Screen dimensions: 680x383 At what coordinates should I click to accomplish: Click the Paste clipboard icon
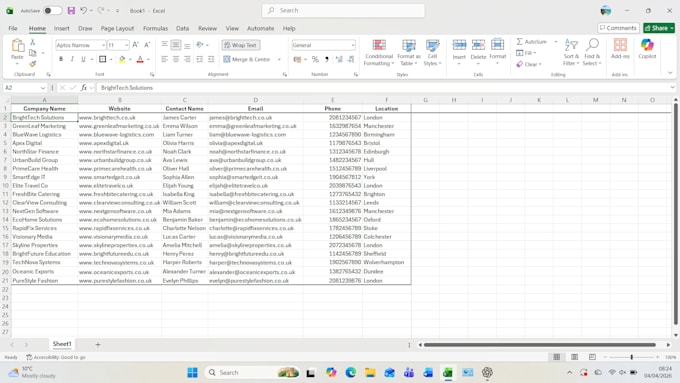click(17, 46)
